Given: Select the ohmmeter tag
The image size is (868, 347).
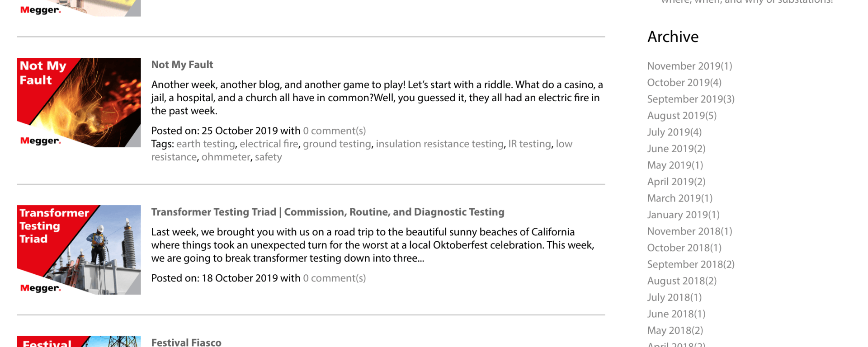Looking at the screenshot, I should [226, 157].
